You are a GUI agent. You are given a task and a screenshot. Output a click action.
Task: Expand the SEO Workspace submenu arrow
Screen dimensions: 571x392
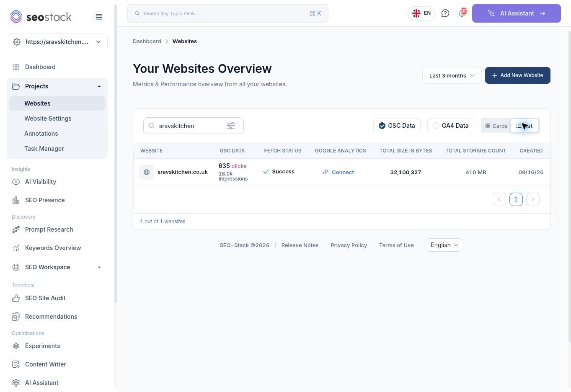click(99, 267)
